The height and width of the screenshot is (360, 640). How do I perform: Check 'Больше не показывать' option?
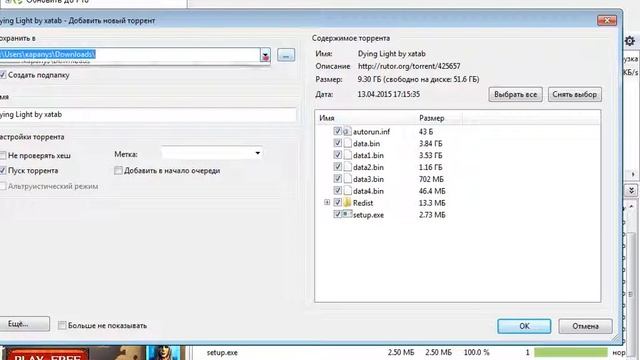62,325
